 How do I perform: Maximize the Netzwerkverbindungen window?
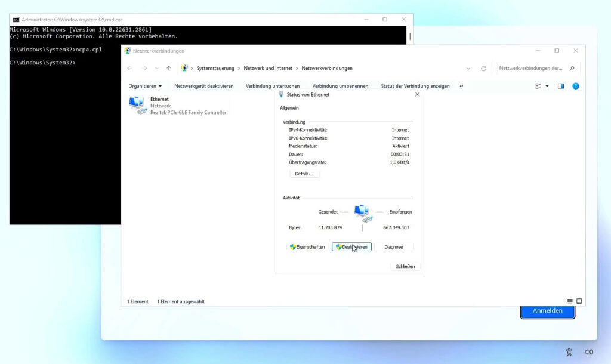coord(557,51)
